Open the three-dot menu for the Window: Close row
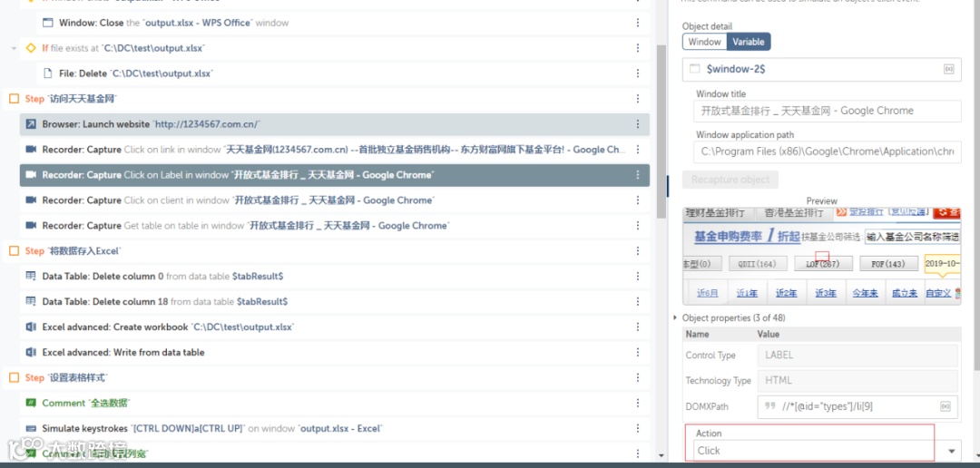Image resolution: width=980 pixels, height=468 pixels. [x=638, y=23]
